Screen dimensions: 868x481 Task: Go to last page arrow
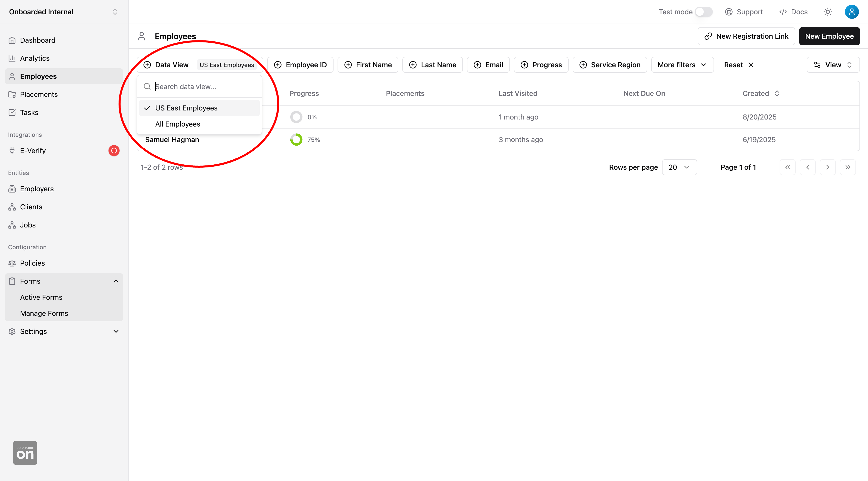[848, 167]
